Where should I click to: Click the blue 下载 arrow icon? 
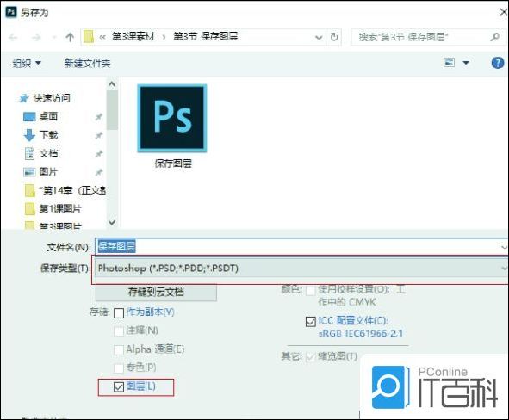pyautogui.click(x=29, y=135)
